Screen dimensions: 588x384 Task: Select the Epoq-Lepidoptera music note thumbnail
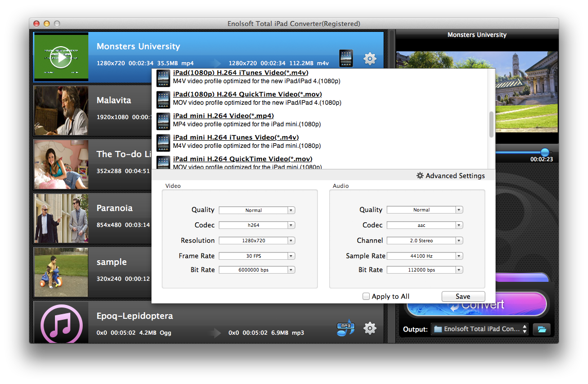coord(61,323)
